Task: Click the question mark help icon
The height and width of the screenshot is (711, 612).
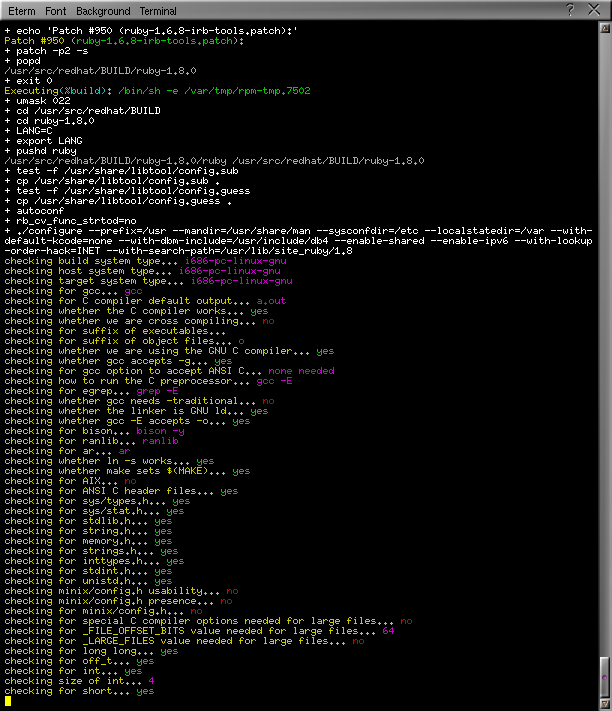Action: point(570,10)
